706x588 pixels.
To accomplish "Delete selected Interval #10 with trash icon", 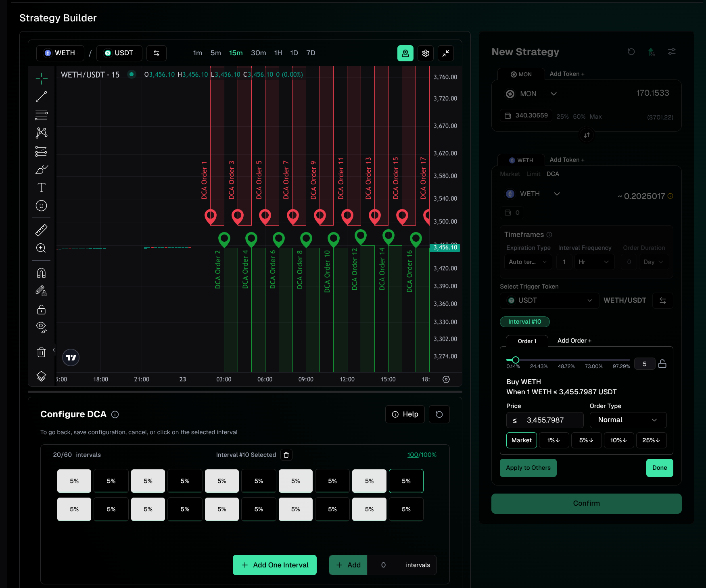I will pyautogui.click(x=286, y=455).
